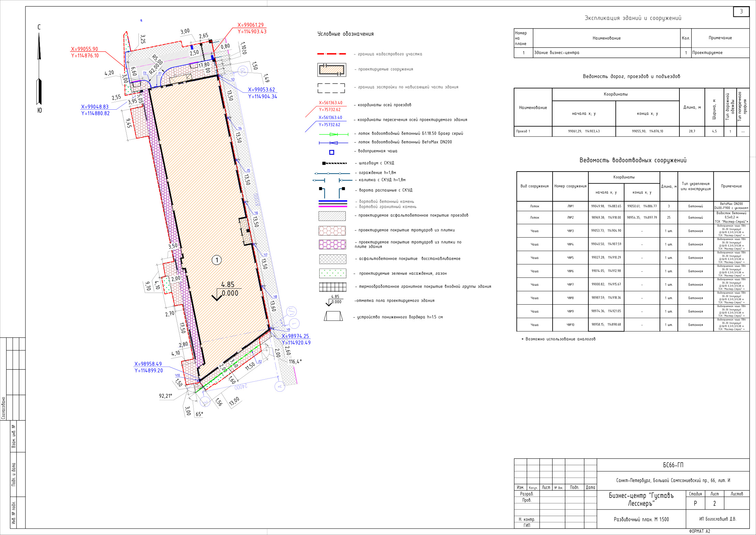The height and width of the screenshot is (535, 756).
Task: Click the blue X=98974.25 coordinate label
Action: [295, 336]
